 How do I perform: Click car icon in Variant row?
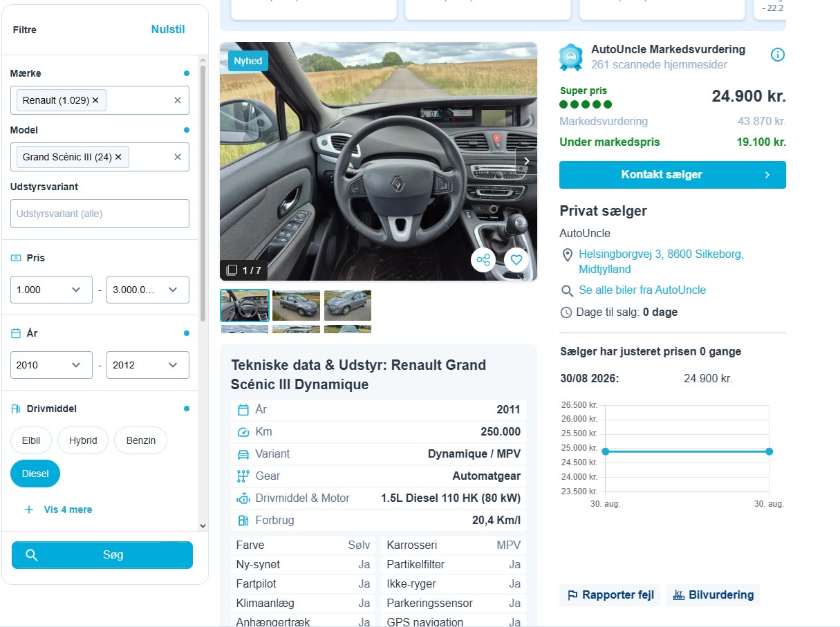243,454
